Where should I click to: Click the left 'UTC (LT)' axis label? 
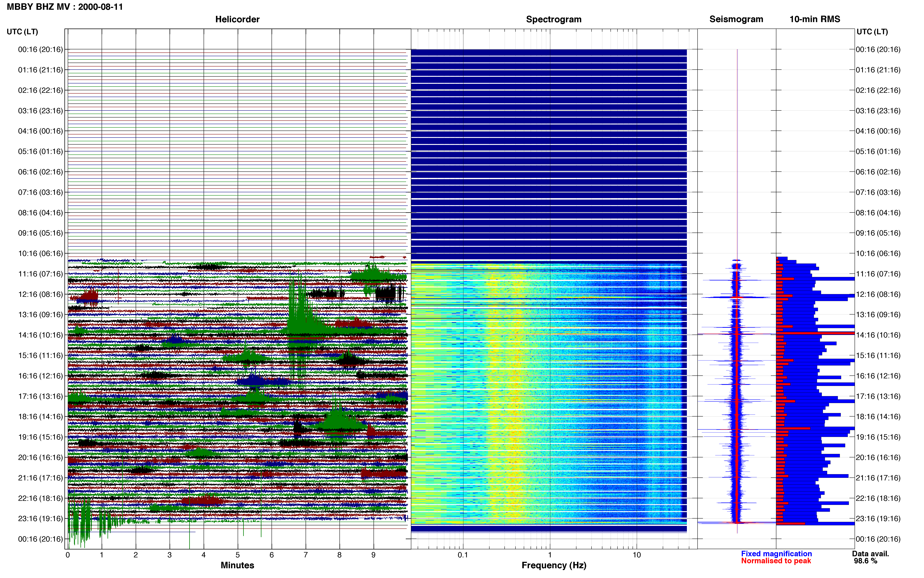22,32
